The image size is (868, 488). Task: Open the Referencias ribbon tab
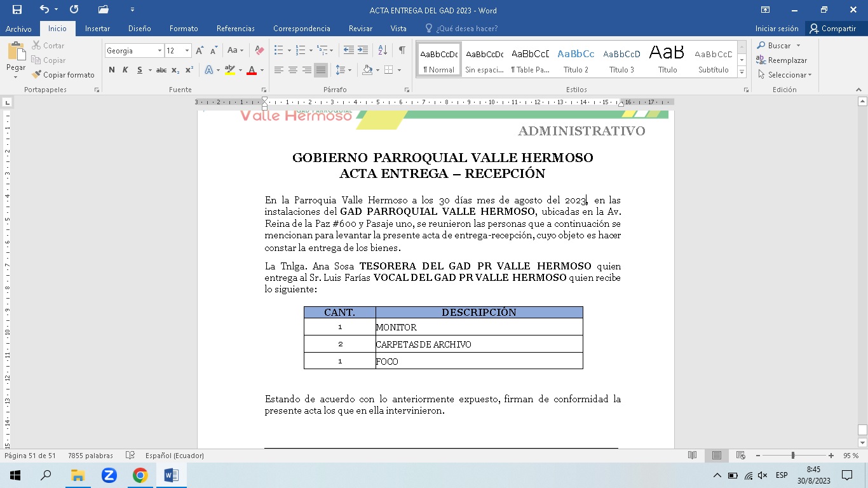235,29
